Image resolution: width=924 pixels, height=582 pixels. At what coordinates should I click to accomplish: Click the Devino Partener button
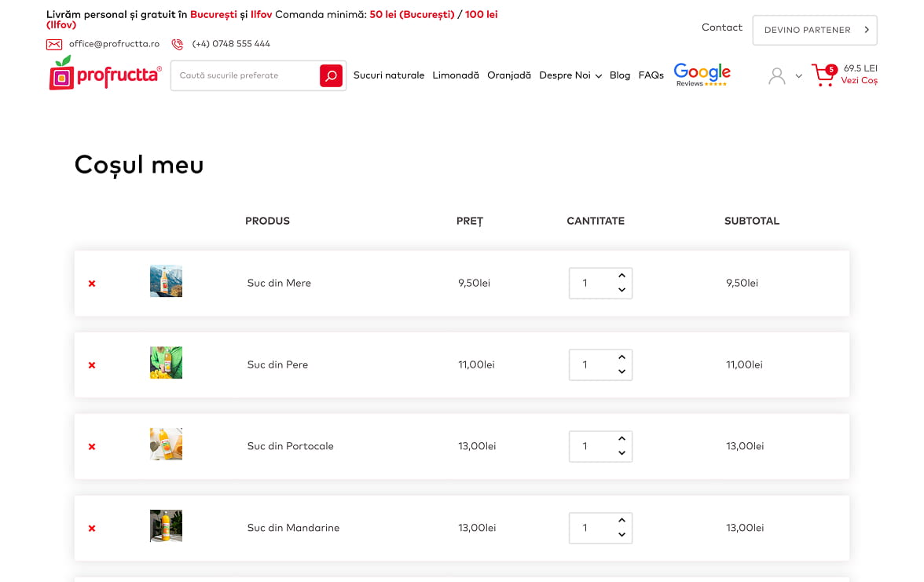click(814, 30)
